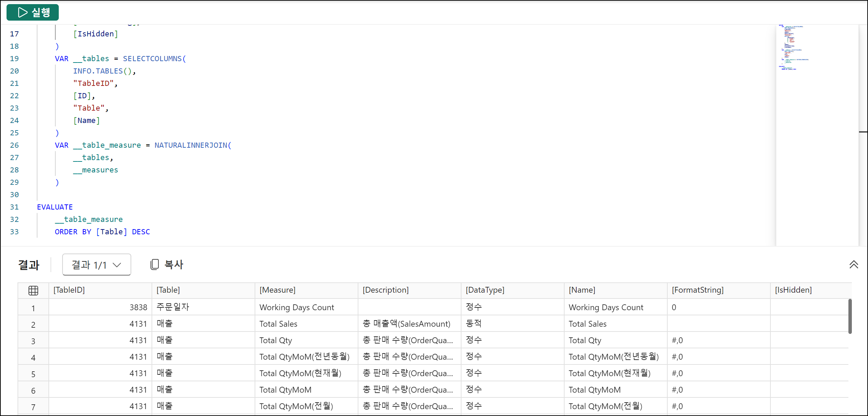Viewport: 868px width, 416px height.
Task: Click line number 31 in editor
Action: pyautogui.click(x=14, y=207)
